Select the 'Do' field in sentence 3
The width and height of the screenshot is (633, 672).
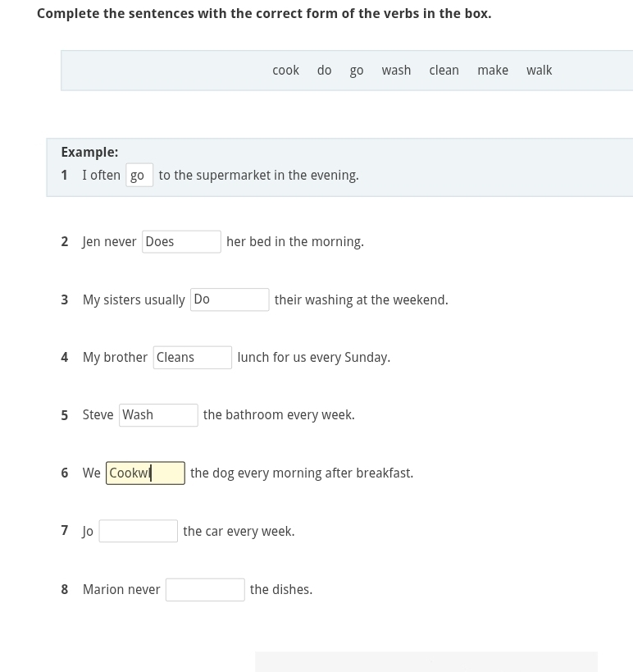click(x=230, y=299)
